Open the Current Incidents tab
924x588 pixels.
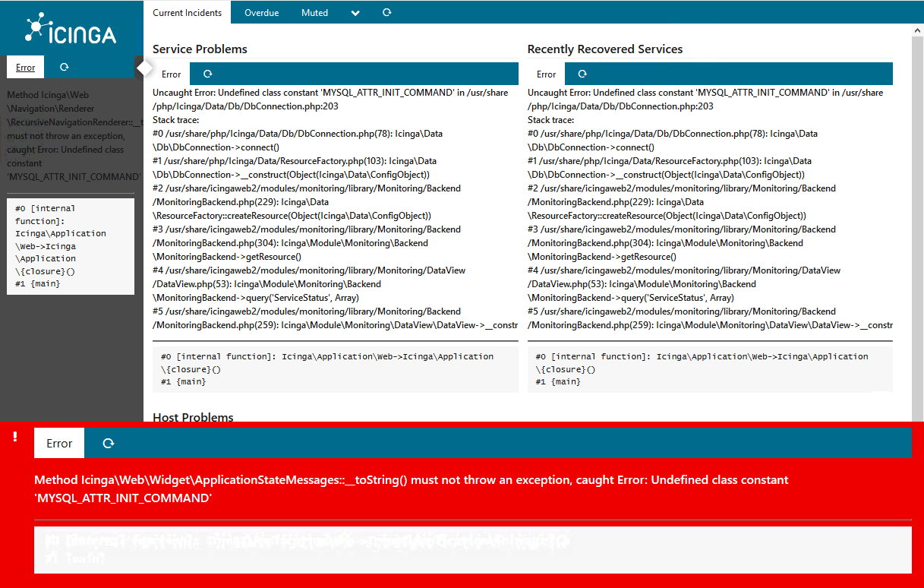point(188,13)
